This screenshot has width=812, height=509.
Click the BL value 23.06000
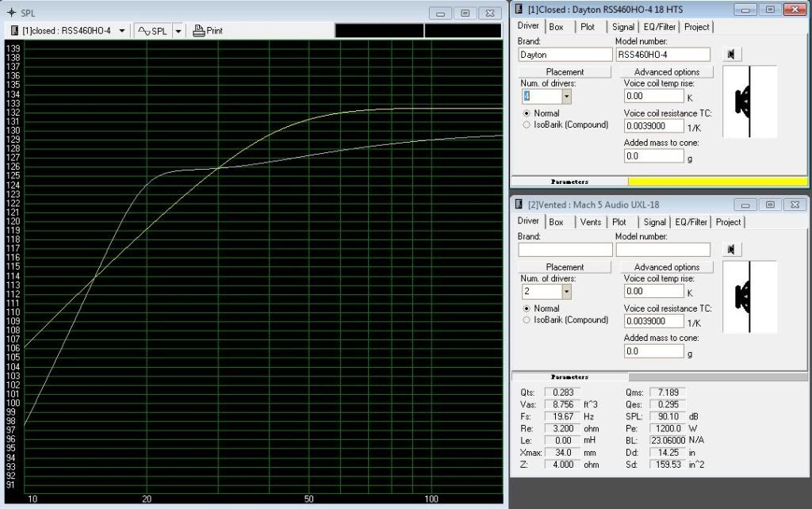[668, 440]
